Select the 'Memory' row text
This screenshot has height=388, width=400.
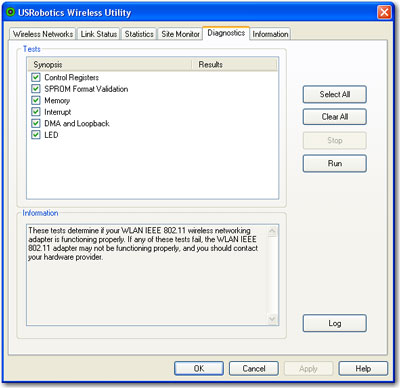(x=57, y=100)
